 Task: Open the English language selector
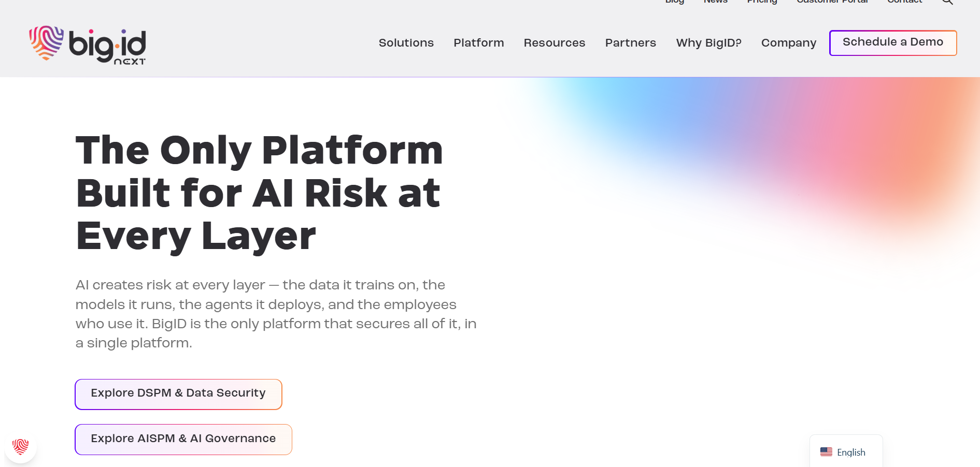pyautogui.click(x=846, y=451)
